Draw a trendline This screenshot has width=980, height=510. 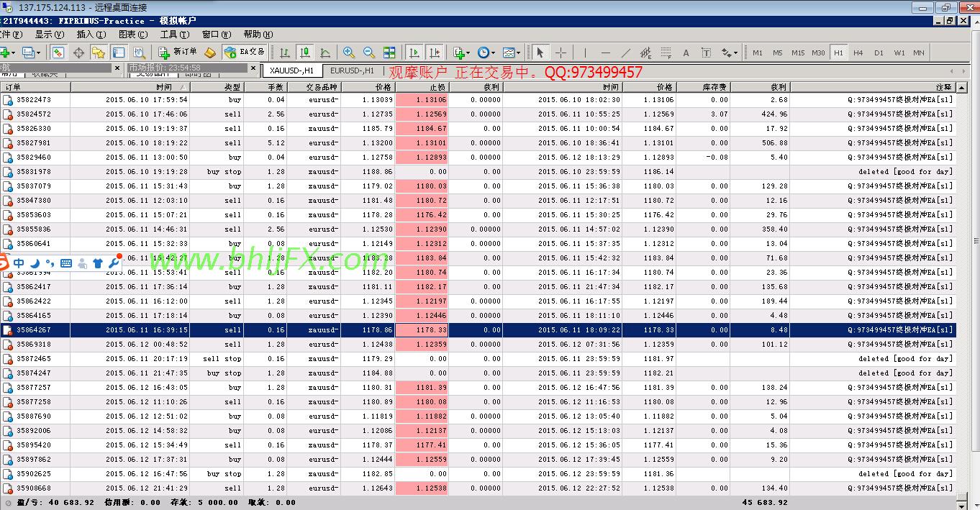point(625,53)
